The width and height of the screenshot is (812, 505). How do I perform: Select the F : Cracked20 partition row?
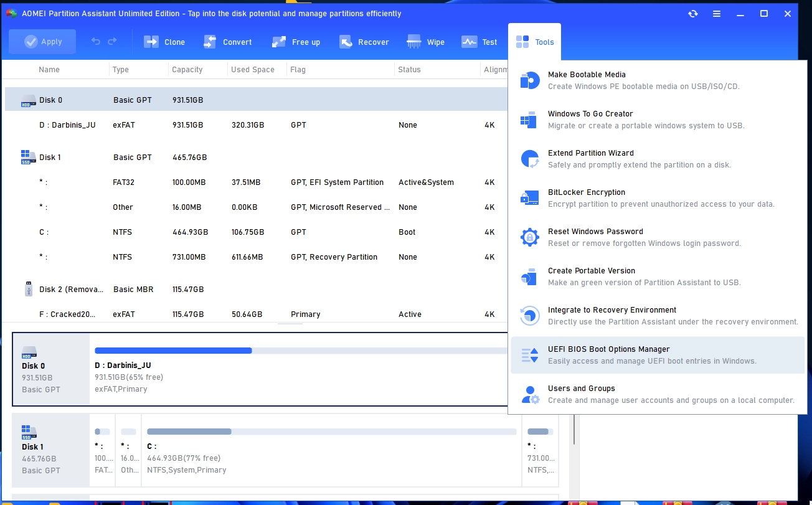[x=257, y=314]
